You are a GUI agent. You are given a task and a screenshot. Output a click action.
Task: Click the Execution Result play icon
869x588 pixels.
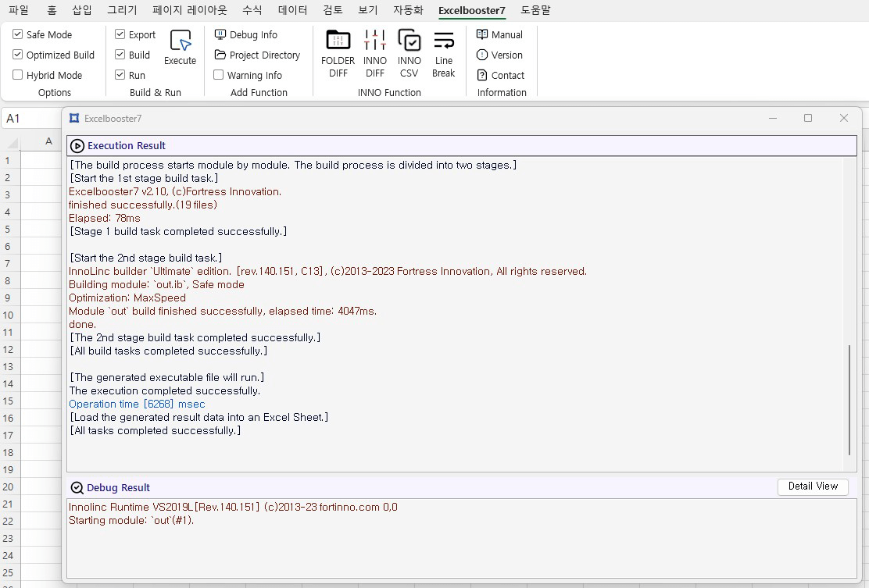[77, 145]
